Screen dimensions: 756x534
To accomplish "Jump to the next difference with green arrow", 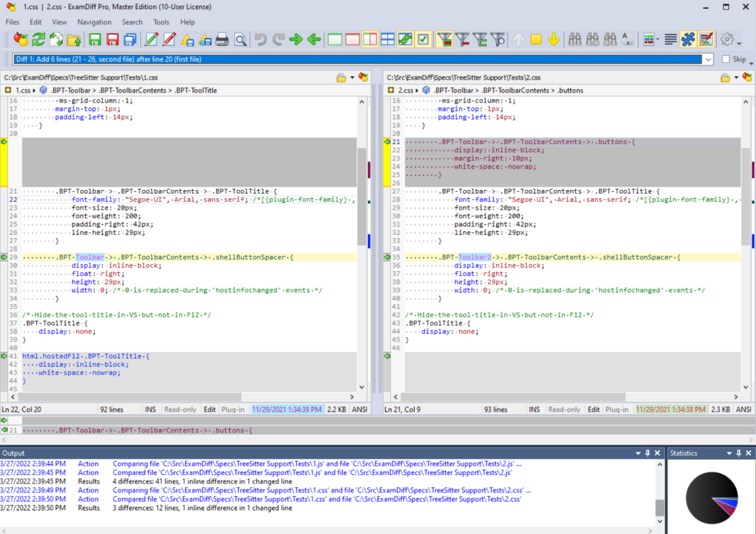I will (296, 39).
